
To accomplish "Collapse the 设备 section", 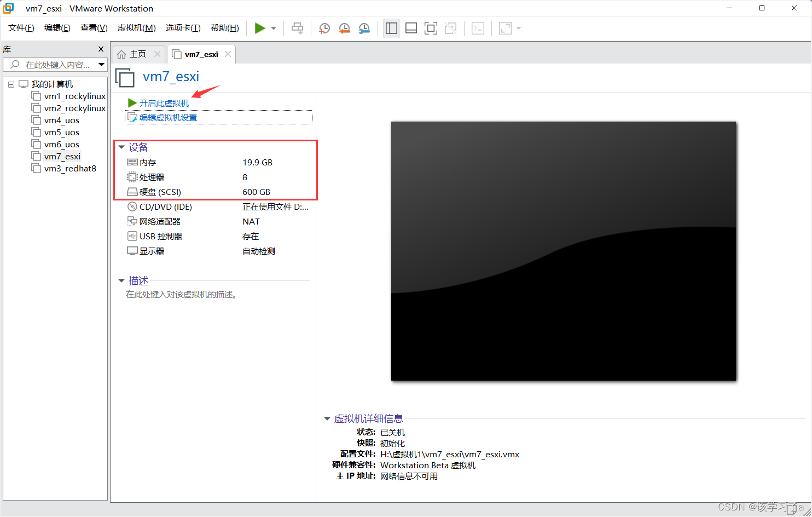I will 121,147.
